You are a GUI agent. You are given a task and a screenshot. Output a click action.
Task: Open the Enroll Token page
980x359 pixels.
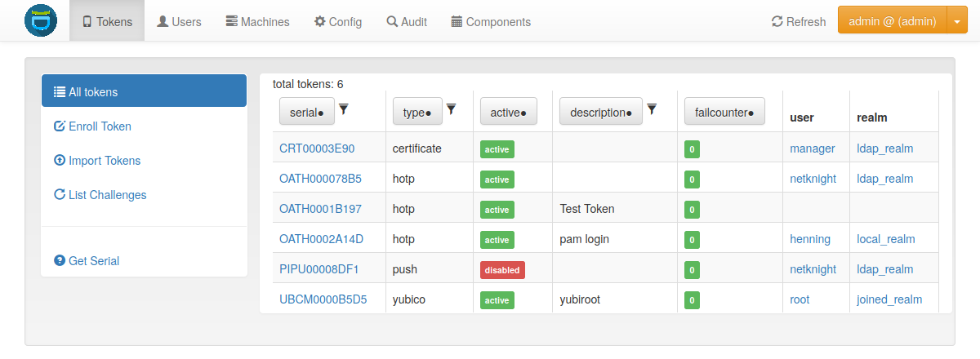coord(100,126)
